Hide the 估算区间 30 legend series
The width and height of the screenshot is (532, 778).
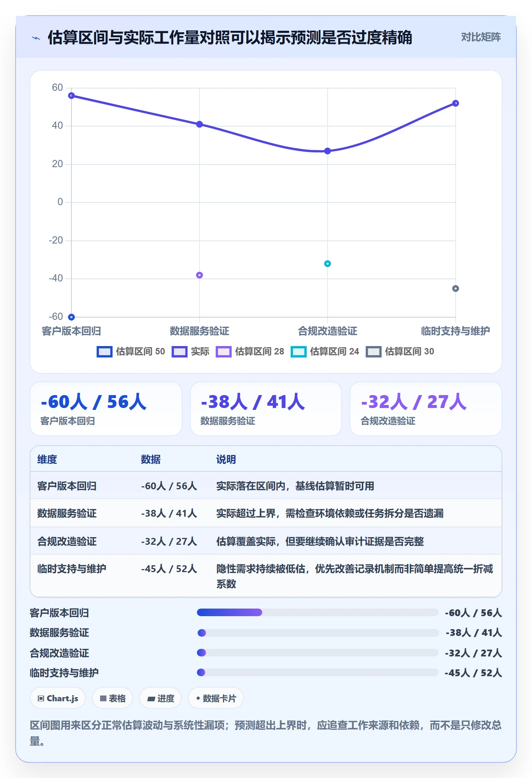(x=400, y=351)
